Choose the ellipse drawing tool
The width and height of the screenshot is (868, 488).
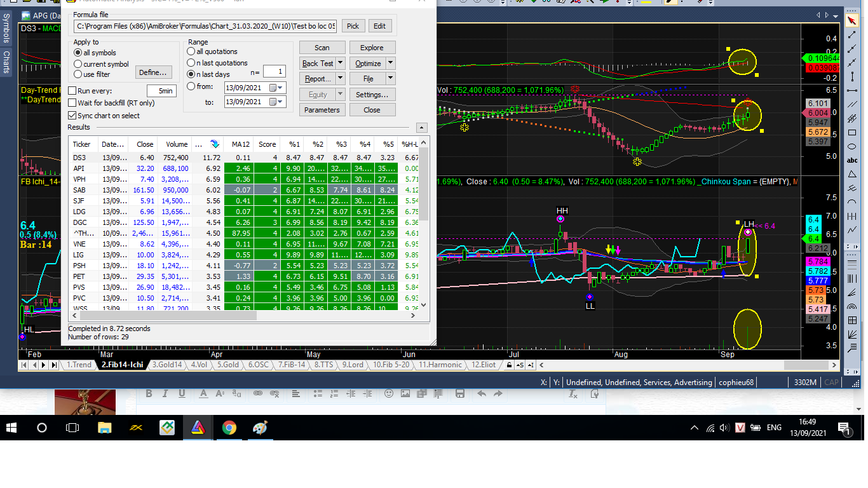(x=852, y=147)
